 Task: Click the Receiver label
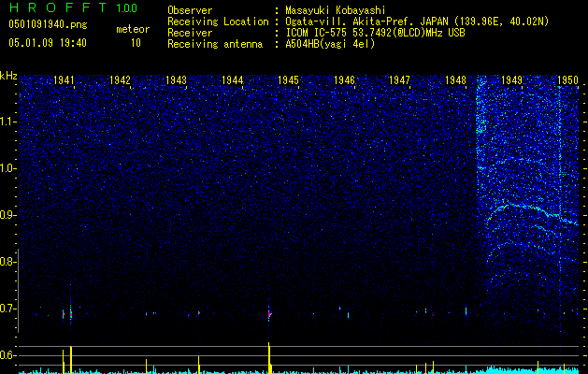tap(190, 33)
